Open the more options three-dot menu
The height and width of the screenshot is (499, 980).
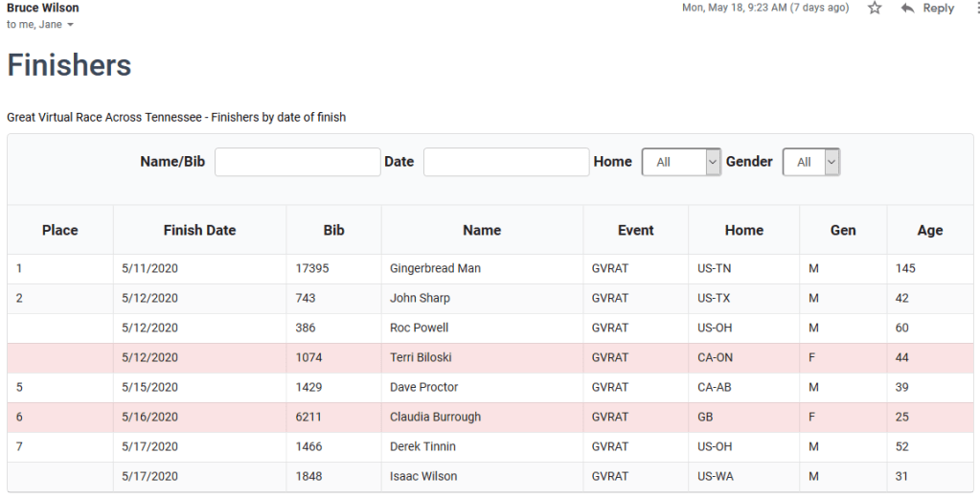click(x=975, y=8)
